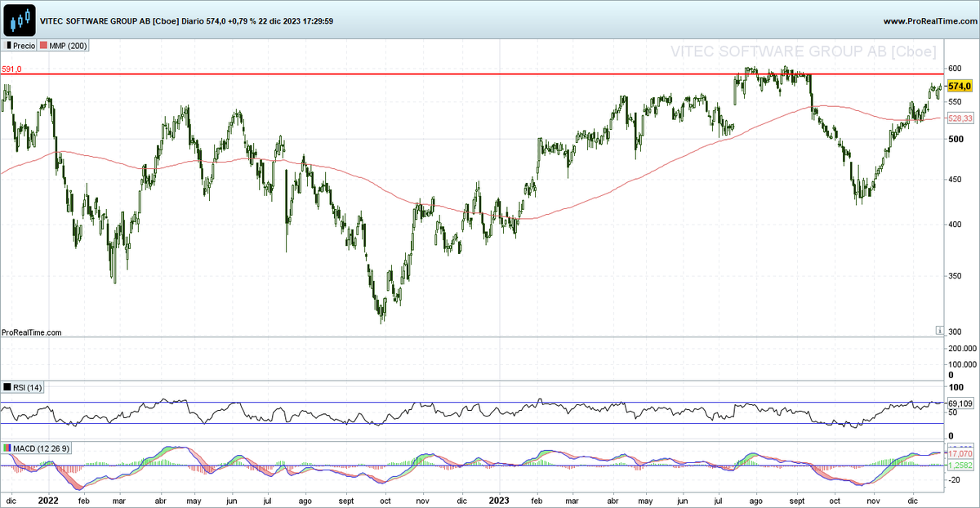
Task: Click the 69,109 RSI value tag
Action: [960, 403]
